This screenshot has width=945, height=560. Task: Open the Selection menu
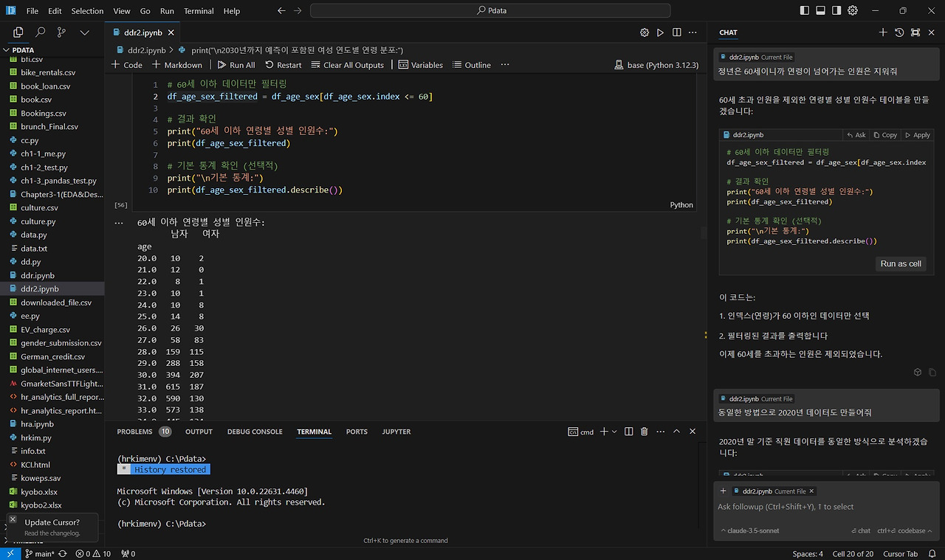point(87,11)
